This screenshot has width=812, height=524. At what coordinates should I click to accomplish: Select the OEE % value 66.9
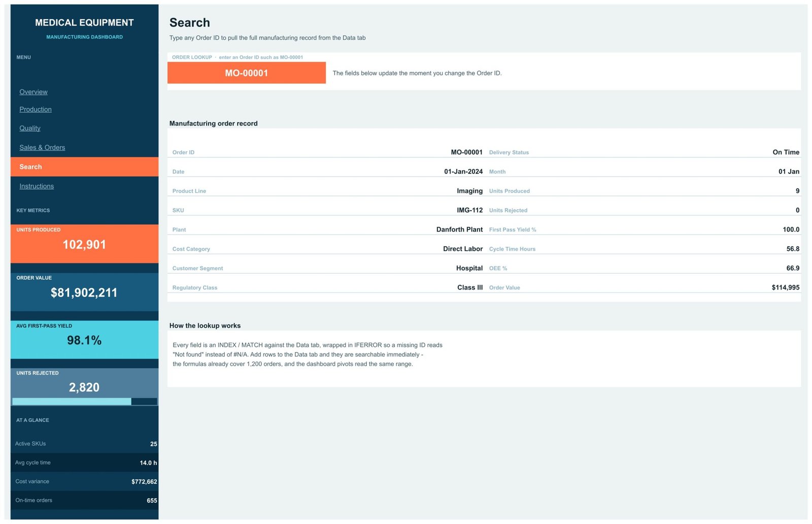(x=793, y=268)
